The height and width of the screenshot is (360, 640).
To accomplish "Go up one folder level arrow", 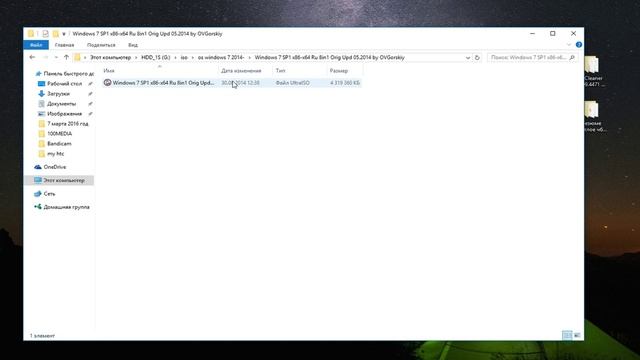I will 66,58.
